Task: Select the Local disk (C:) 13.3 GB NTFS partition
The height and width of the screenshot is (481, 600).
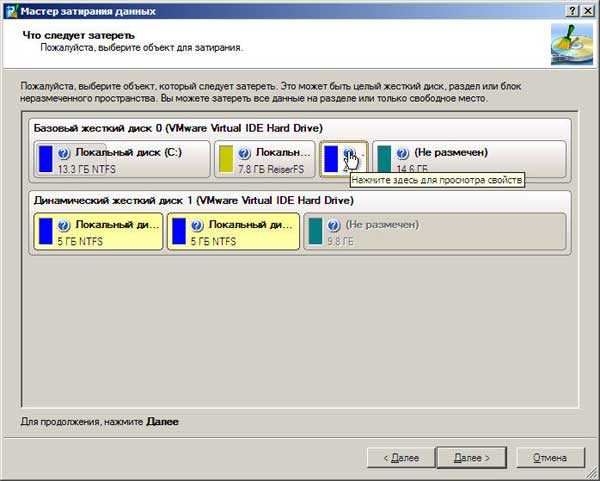Action: (x=122, y=159)
